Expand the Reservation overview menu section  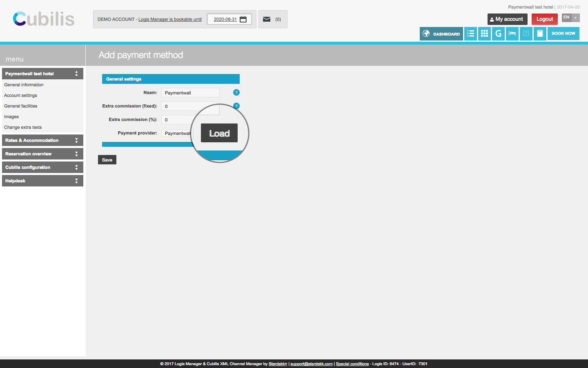[x=42, y=154]
